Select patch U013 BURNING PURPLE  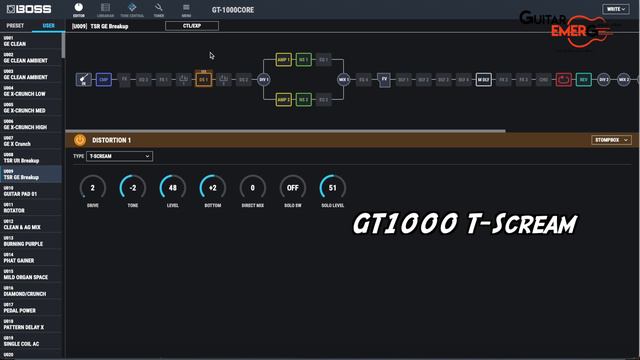pos(31,241)
